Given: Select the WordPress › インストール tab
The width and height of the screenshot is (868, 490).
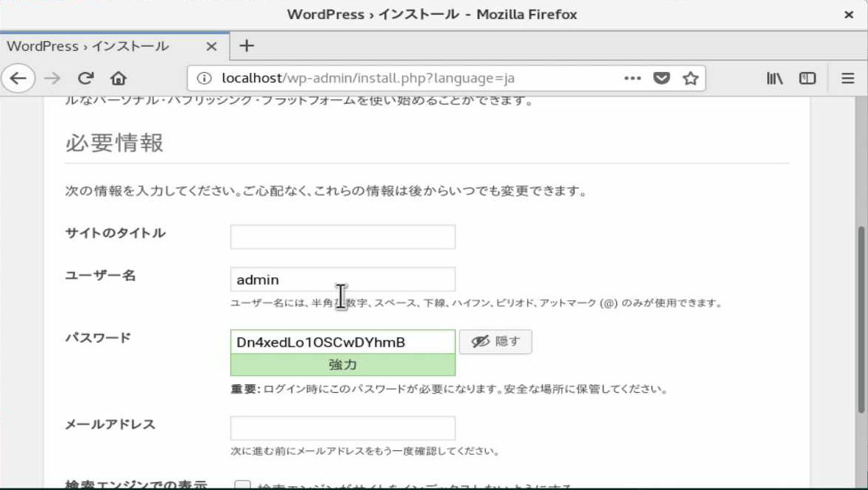Looking at the screenshot, I should tap(115, 46).
